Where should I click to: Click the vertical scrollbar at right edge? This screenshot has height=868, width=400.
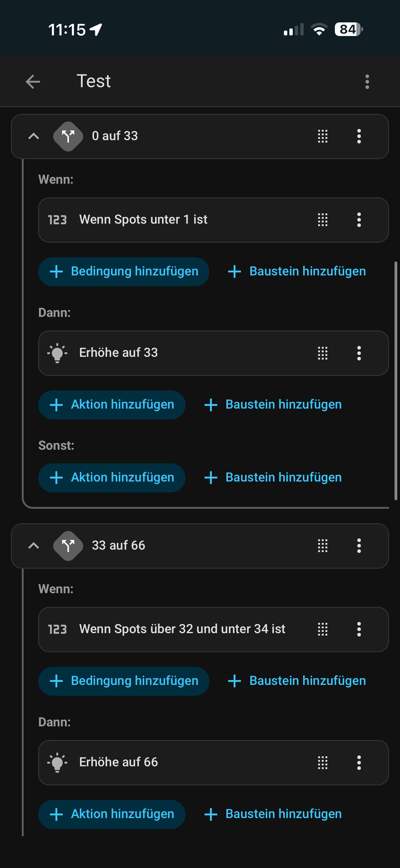(396, 381)
